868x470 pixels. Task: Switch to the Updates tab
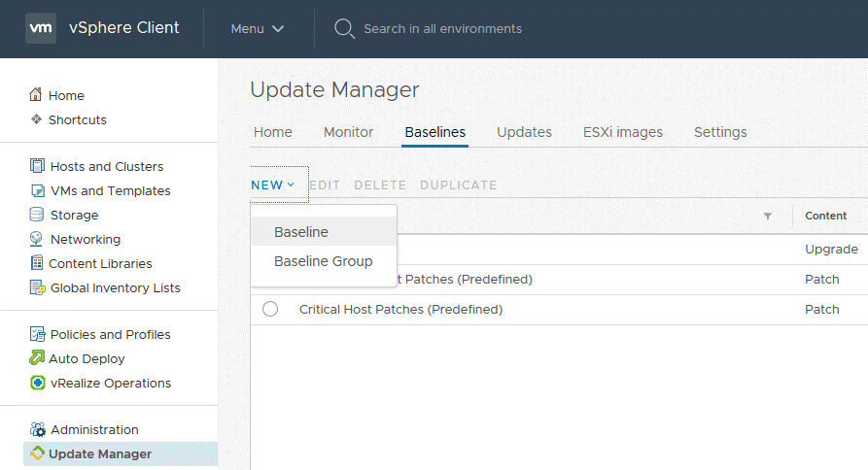(x=524, y=132)
